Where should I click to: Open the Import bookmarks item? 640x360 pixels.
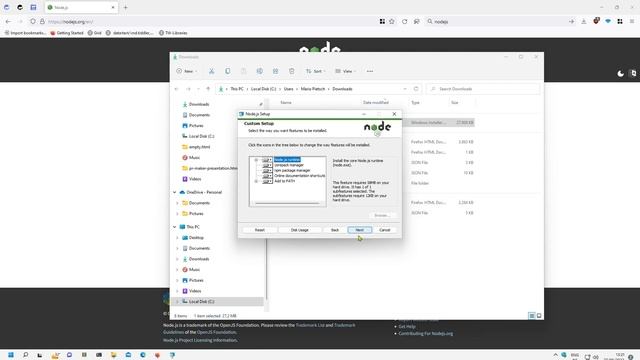click(x=25, y=33)
